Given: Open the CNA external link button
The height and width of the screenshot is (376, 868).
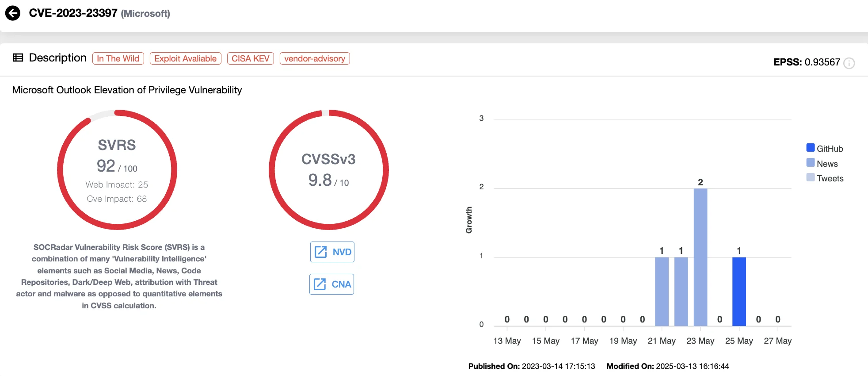Looking at the screenshot, I should tap(332, 284).
